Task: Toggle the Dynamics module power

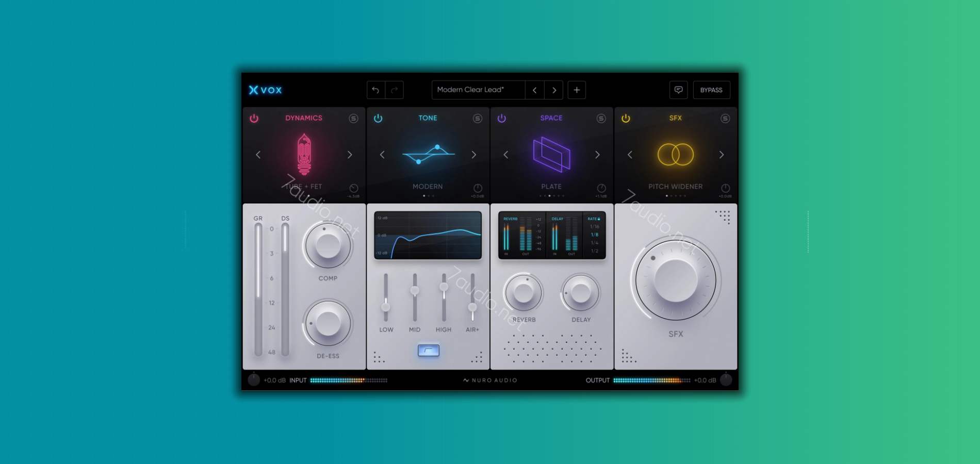Action: [x=254, y=118]
